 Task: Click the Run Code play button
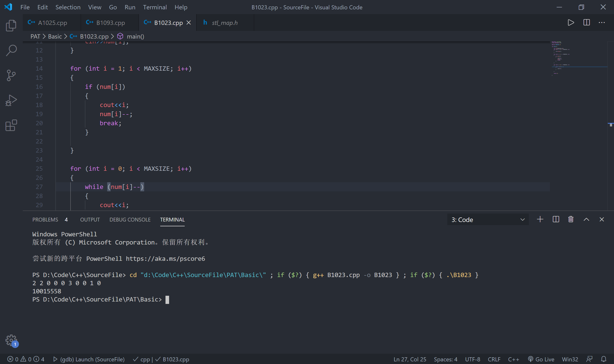tap(571, 23)
